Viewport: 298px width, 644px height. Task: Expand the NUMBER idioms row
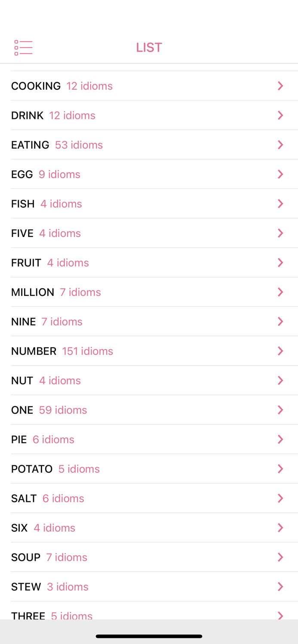pos(149,351)
